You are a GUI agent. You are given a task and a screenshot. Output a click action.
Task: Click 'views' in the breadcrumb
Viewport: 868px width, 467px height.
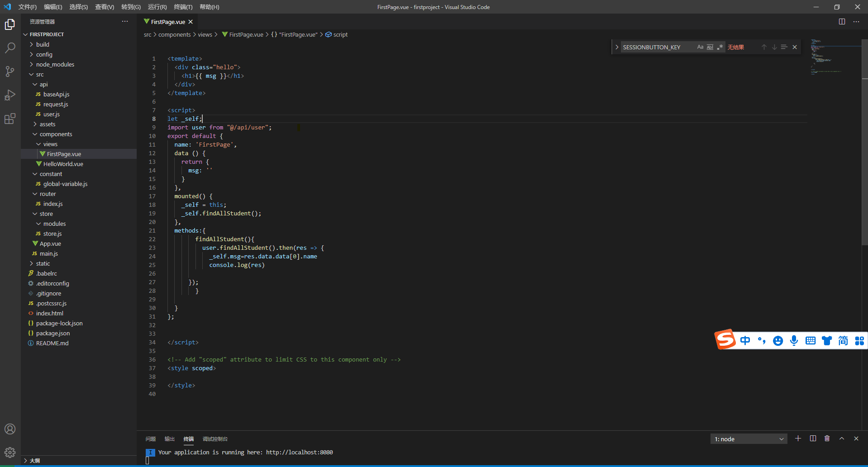click(x=205, y=34)
